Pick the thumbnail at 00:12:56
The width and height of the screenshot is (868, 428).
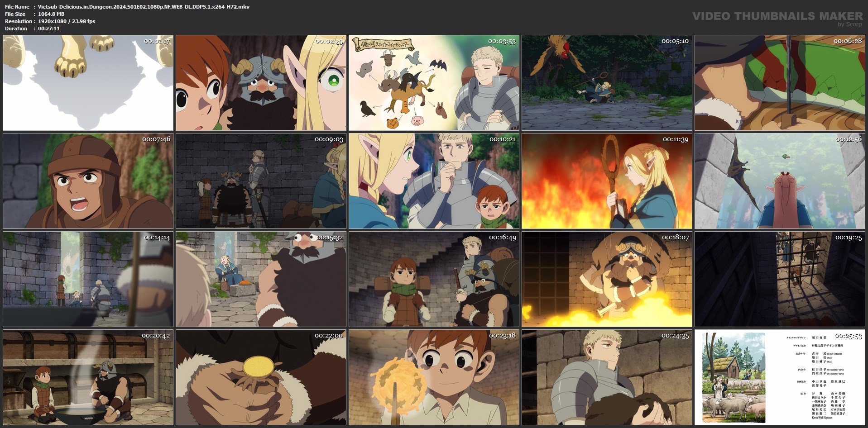click(x=780, y=181)
